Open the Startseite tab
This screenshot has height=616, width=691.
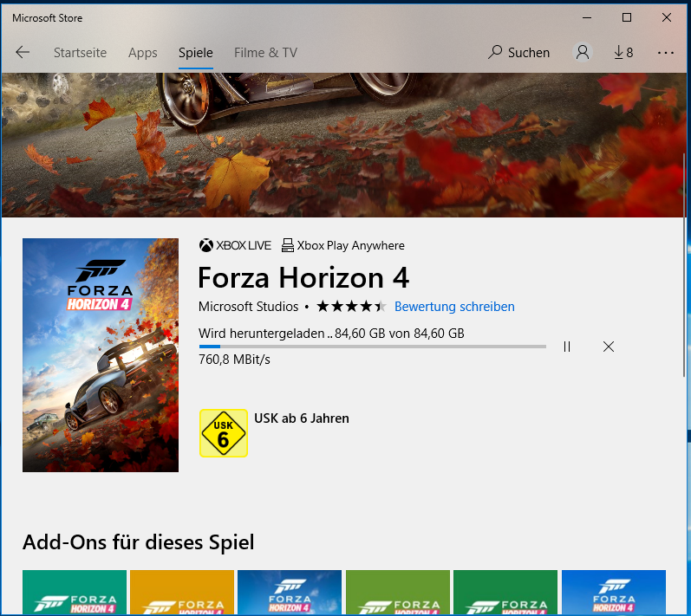click(81, 53)
